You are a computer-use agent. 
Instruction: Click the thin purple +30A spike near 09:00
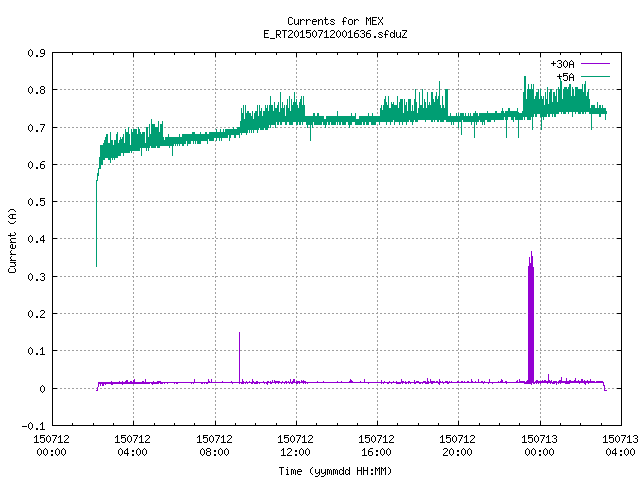pyautogui.click(x=240, y=357)
